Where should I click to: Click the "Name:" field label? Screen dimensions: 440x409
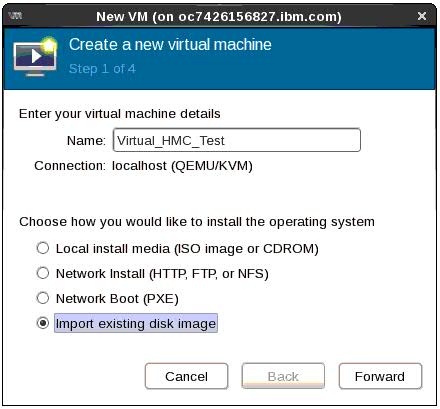click(86, 140)
